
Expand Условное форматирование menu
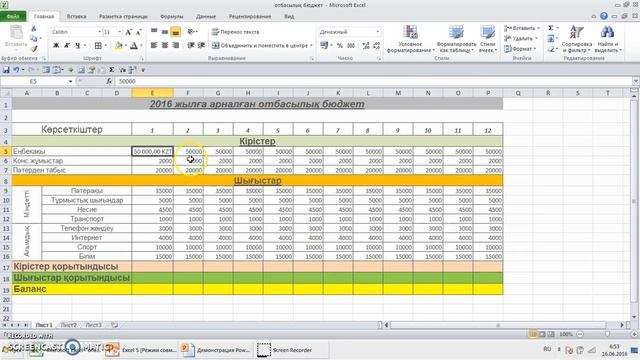click(x=410, y=39)
